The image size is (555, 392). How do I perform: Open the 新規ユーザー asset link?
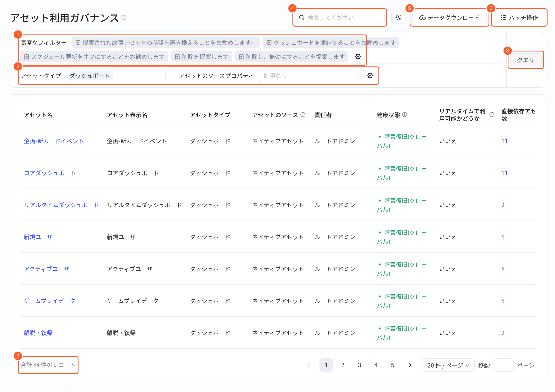41,237
